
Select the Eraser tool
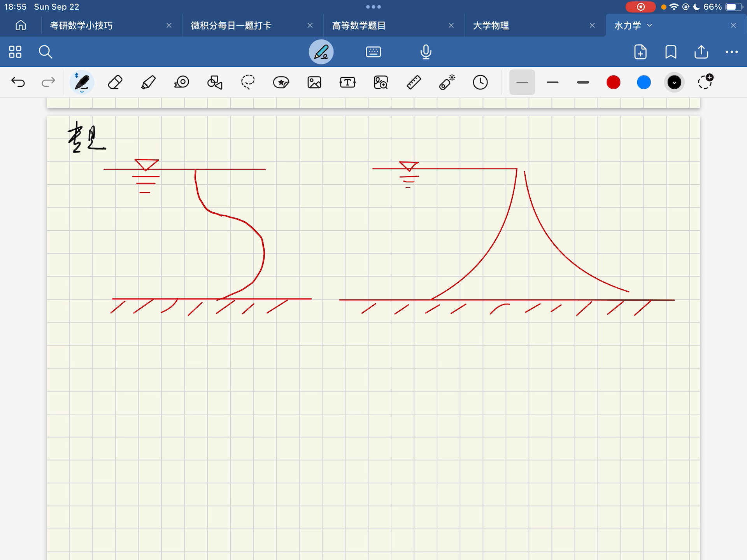pos(115,82)
